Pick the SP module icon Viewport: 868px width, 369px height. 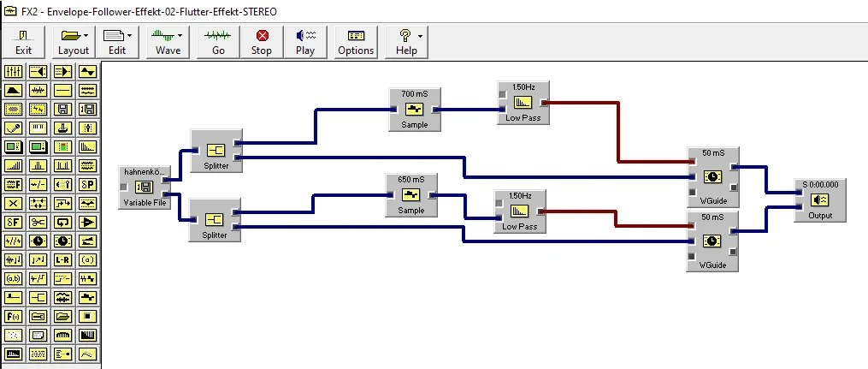click(x=88, y=185)
